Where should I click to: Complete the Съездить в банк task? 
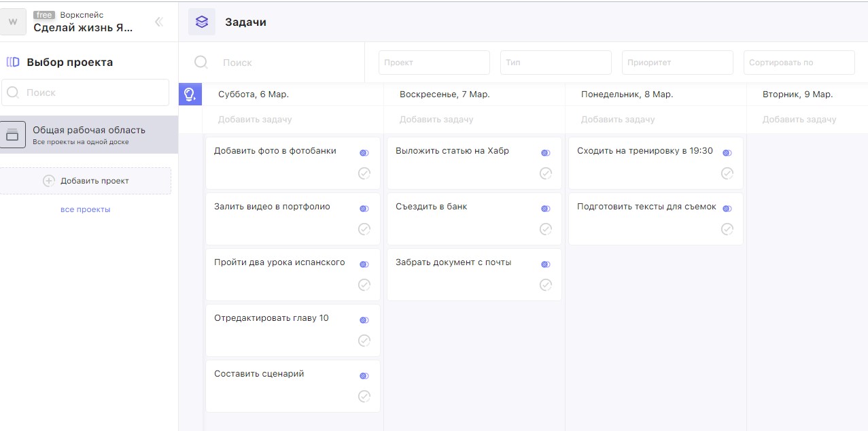(x=545, y=229)
